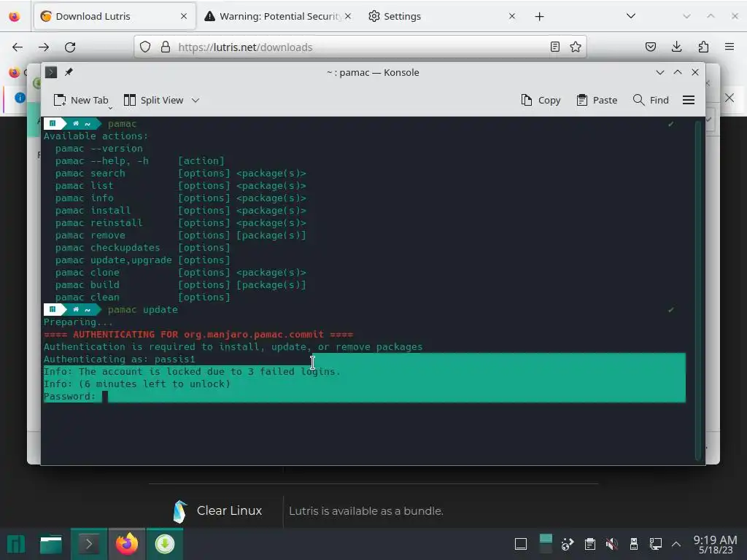Click 'pamac checkupdates' line in terminal
This screenshot has width=747, height=560.
click(x=142, y=248)
